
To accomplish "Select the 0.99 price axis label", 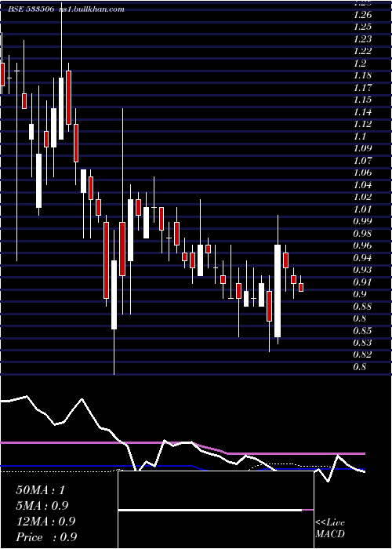I will (362, 221).
